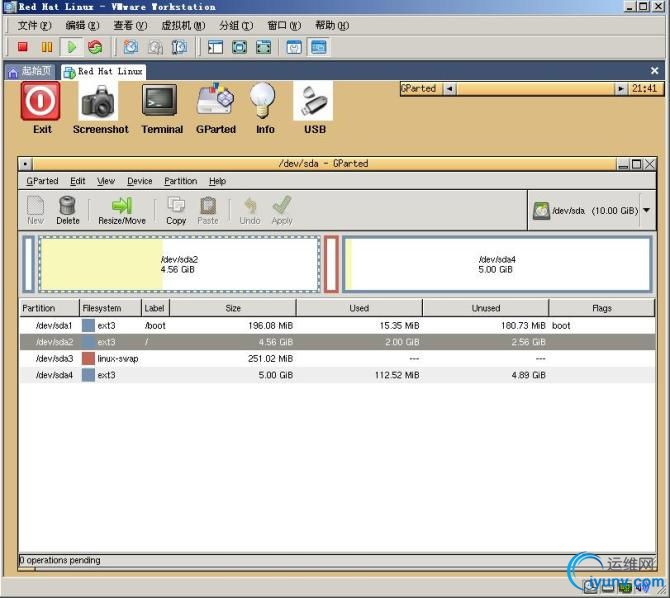Click the console view icon in VMware toolbar

click(x=318, y=47)
